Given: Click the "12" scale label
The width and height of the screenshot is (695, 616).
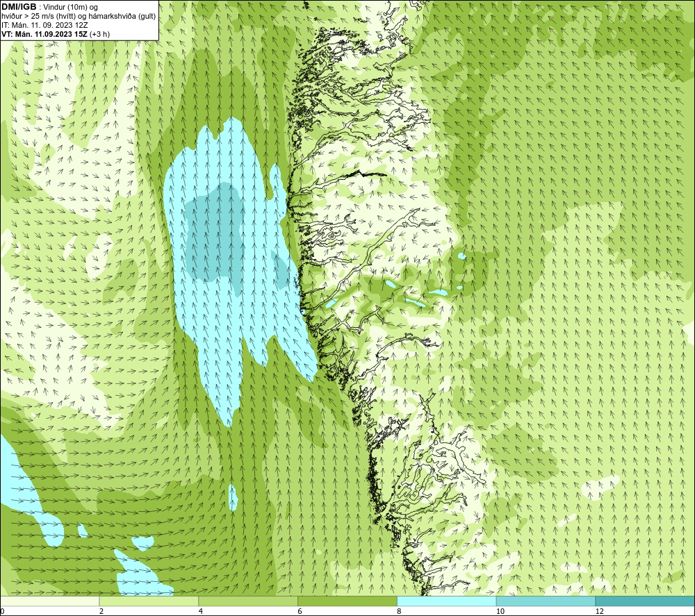Looking at the screenshot, I should click(x=600, y=611).
